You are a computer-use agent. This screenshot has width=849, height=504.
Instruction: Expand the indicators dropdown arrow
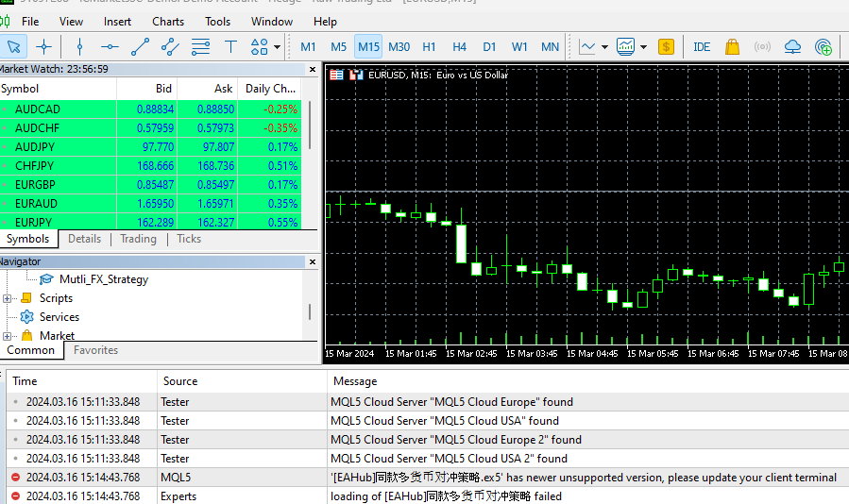(x=644, y=47)
